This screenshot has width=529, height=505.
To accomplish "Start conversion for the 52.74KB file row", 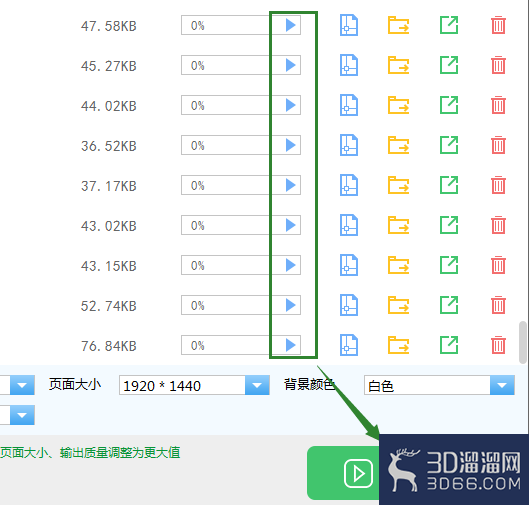I will [x=290, y=305].
